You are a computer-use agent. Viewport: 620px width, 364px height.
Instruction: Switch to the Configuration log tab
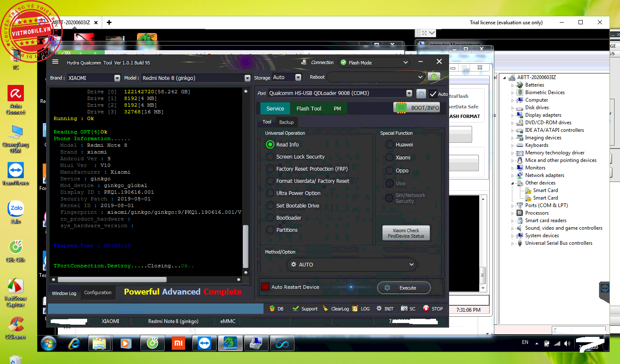coord(98,292)
